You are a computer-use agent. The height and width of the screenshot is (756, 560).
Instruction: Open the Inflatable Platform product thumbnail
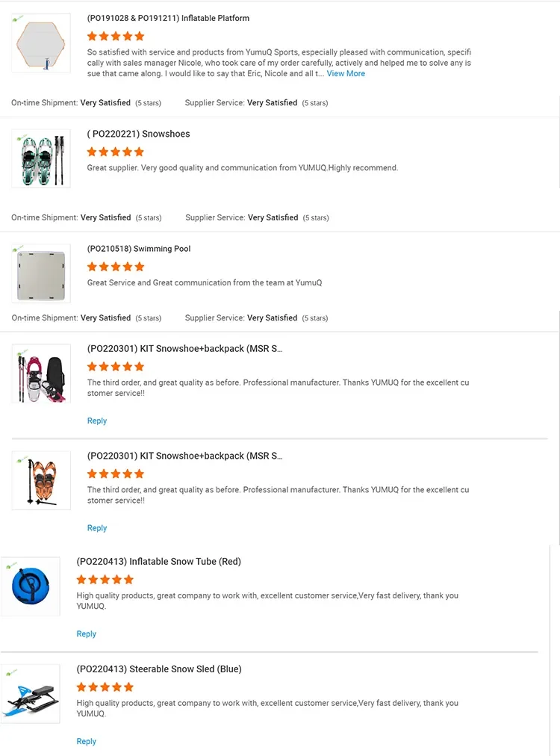click(x=41, y=43)
